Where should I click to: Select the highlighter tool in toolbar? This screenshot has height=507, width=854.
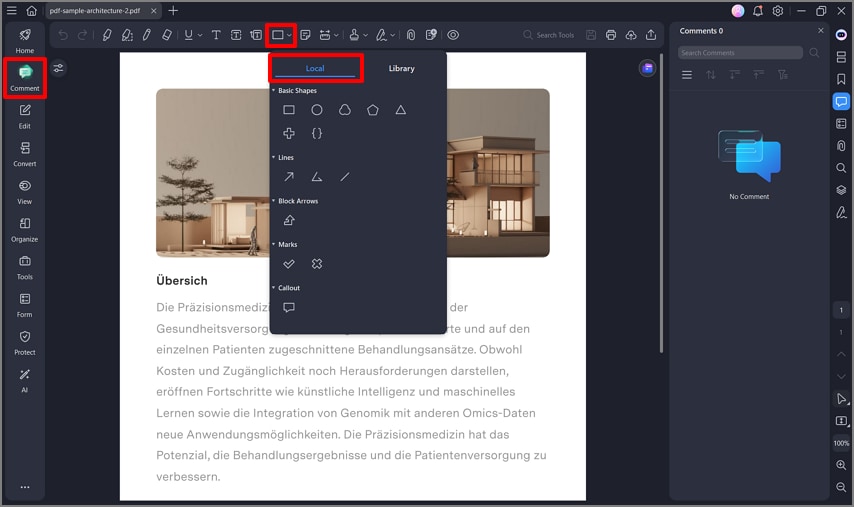click(x=107, y=35)
